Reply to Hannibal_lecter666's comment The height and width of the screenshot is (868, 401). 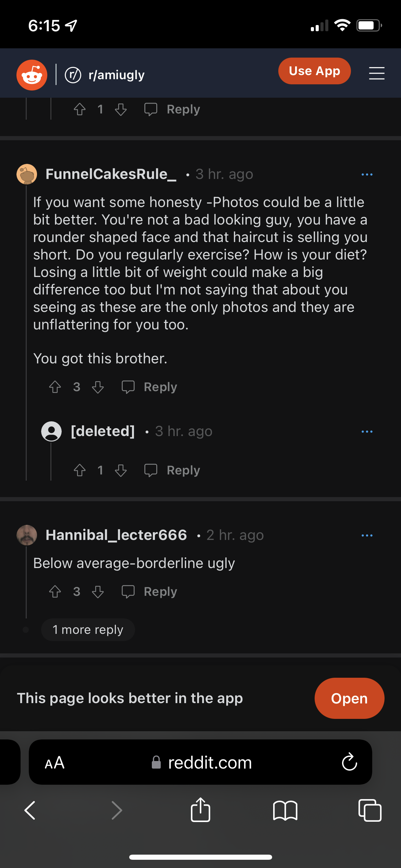click(149, 592)
